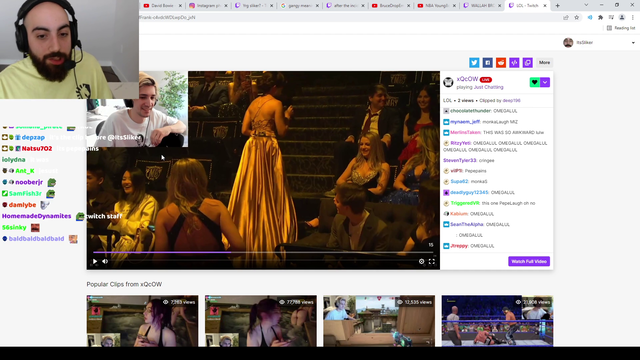
Task: Click chat user MerlinsTaken
Action: click(x=465, y=133)
